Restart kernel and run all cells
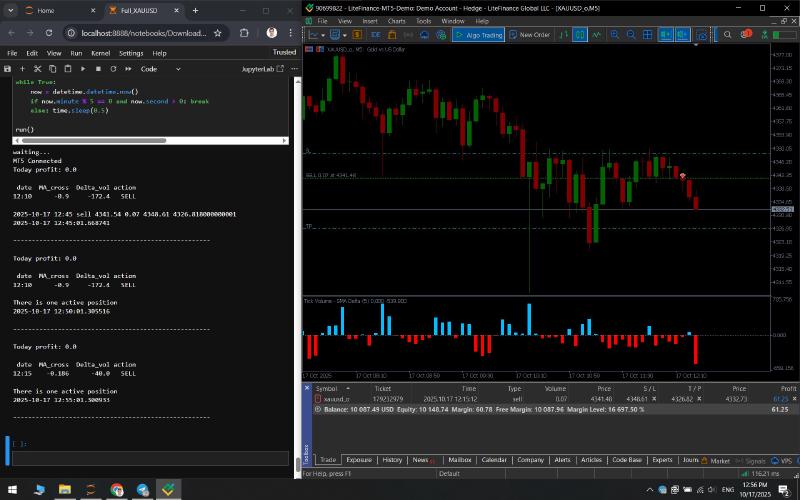The image size is (800, 500). [x=128, y=69]
